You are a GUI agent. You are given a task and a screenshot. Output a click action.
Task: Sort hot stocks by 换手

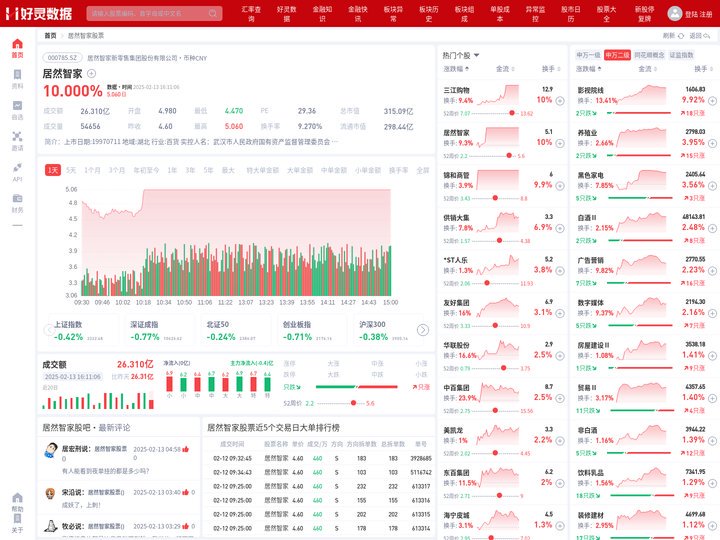tap(551, 69)
